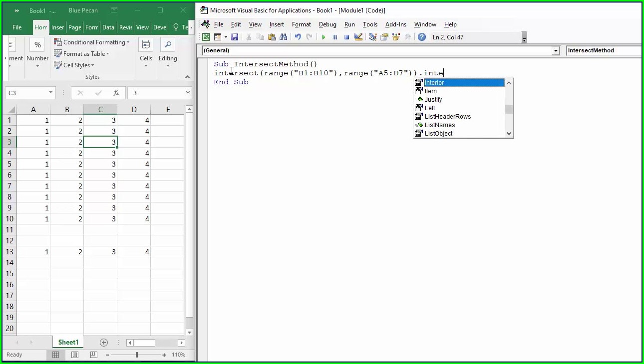Open Find with the binoculars icon
This screenshot has height=364, width=644.
pyautogui.click(x=284, y=37)
